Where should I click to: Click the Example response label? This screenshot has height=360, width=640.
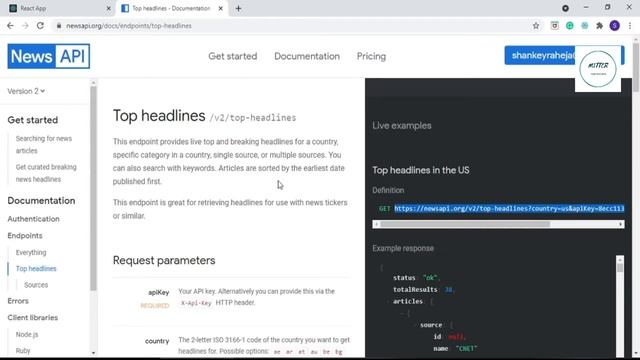403,248
